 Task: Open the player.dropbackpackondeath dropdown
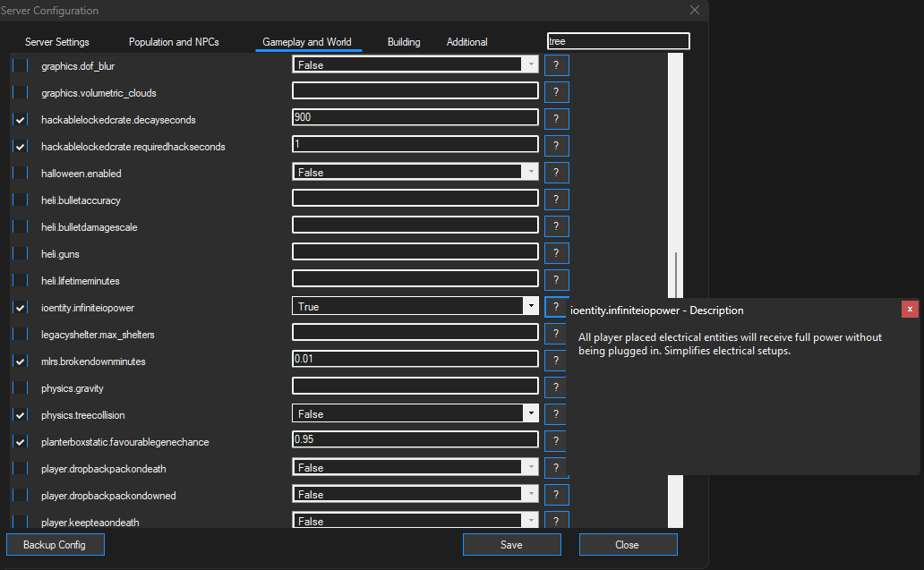click(532, 467)
